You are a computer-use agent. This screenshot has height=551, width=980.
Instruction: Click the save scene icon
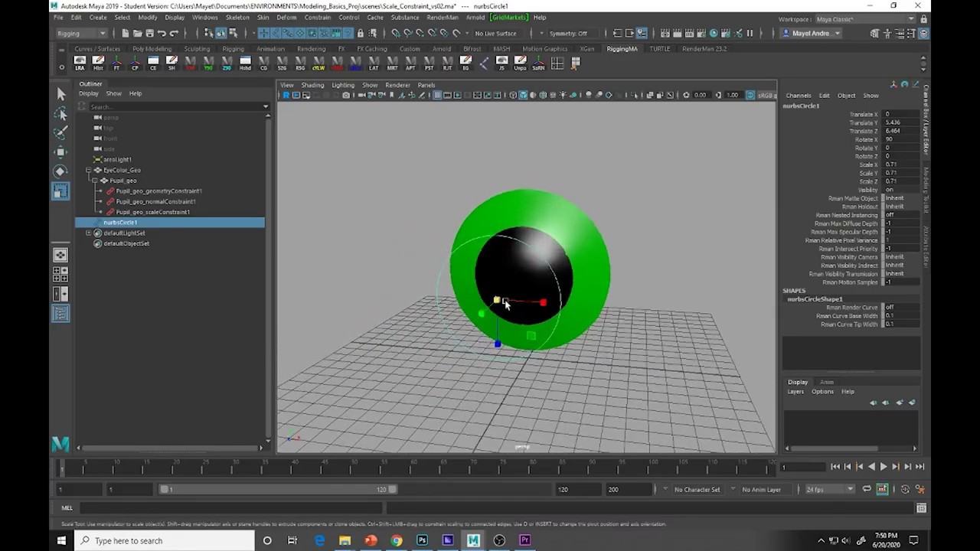tap(149, 33)
